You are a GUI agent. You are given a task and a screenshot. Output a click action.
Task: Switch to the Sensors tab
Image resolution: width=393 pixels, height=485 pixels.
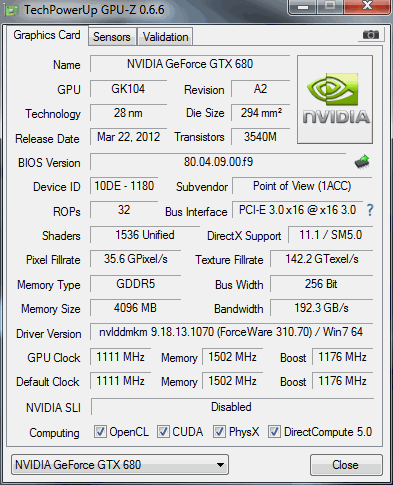click(112, 37)
